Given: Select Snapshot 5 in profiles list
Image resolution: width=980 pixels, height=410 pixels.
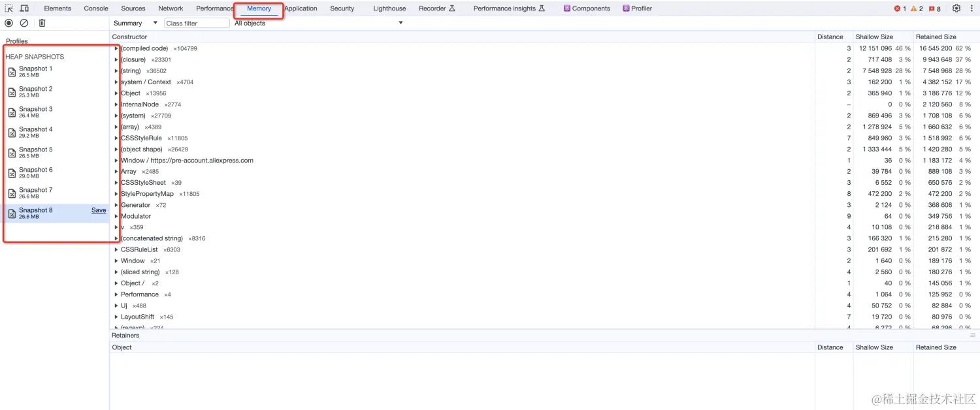Looking at the screenshot, I should tap(56, 152).
